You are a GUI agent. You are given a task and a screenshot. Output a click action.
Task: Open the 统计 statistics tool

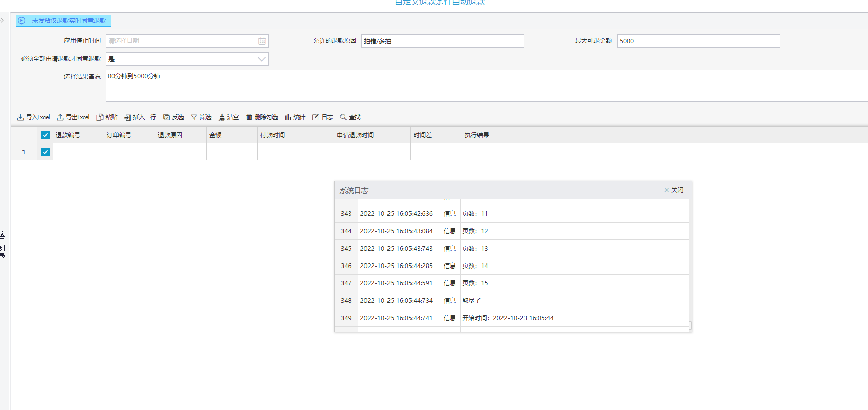[x=295, y=117]
